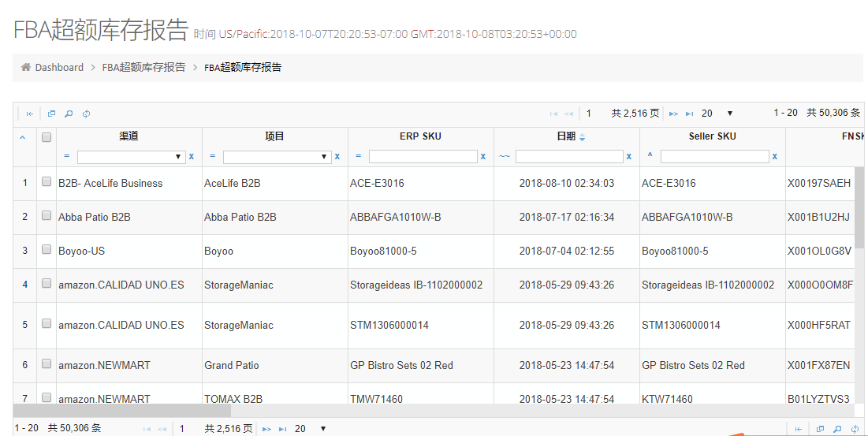Open search via top toolbar magnifier icon
Image resolution: width=868 pixels, height=436 pixels.
[69, 114]
